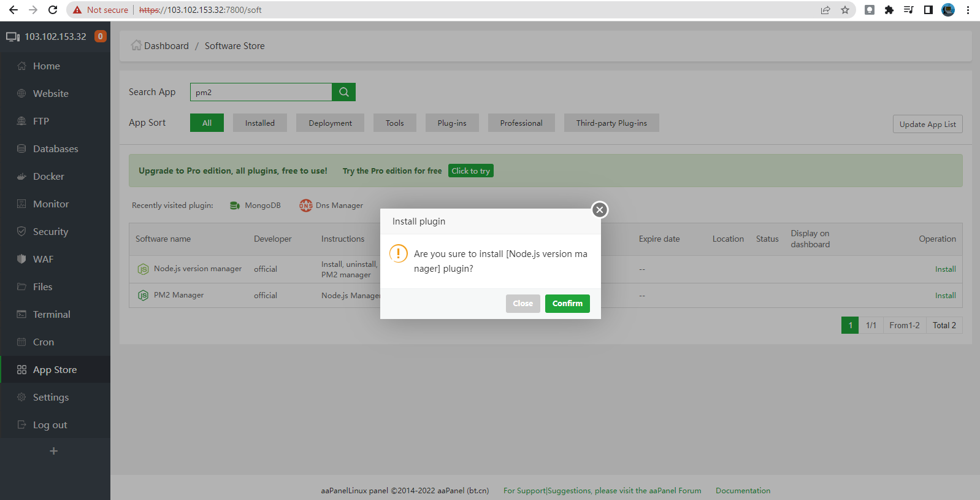Add a new sidebar item with plus
This screenshot has height=500, width=980.
point(54,451)
